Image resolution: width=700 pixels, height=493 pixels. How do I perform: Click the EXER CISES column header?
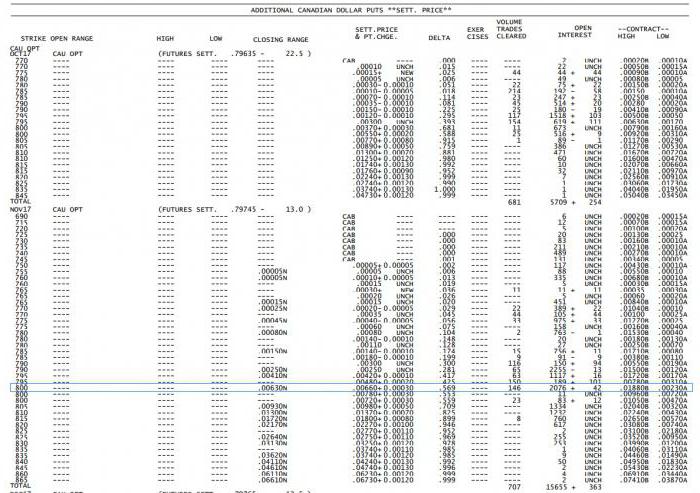tap(477, 33)
